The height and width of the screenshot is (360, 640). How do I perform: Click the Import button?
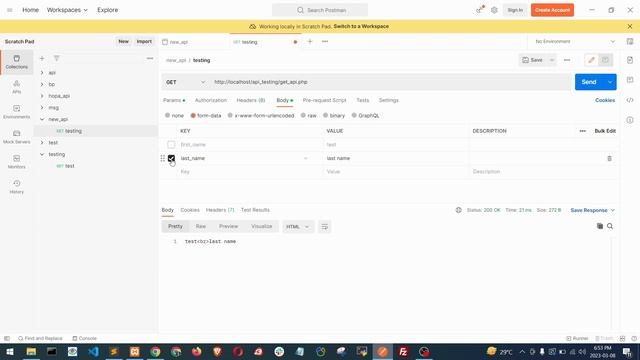coord(144,41)
